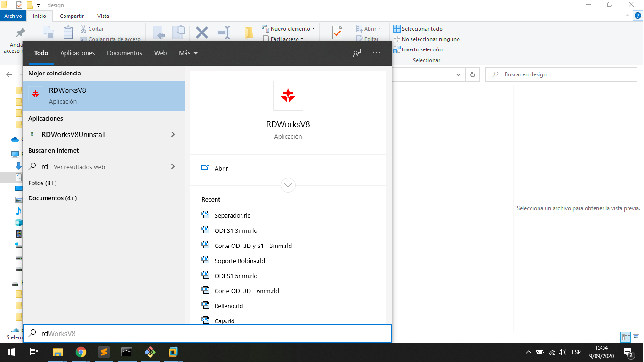The image size is (644, 362).
Task: Expand the RDWorksV8Uninstall result arrow
Action: tap(173, 135)
